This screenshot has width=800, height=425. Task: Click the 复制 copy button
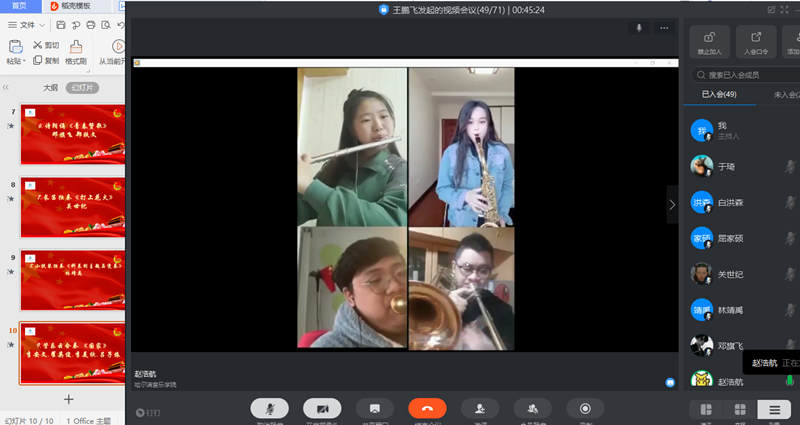(x=45, y=61)
